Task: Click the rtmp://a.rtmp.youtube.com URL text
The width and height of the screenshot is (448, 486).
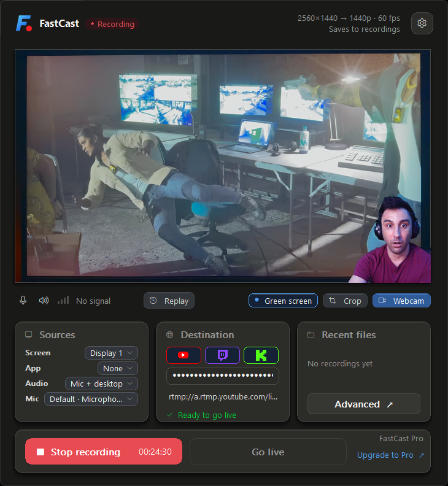Action: 223,397
